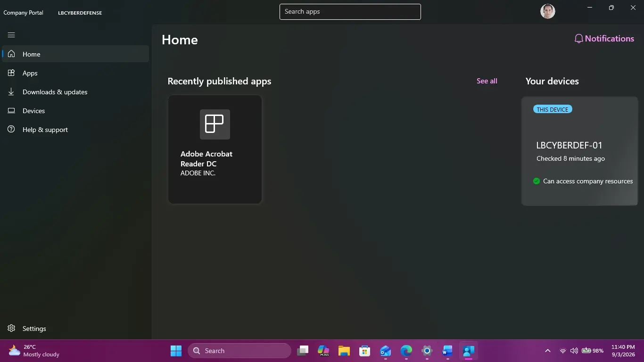
Task: Click the Search apps field
Action: point(350,12)
